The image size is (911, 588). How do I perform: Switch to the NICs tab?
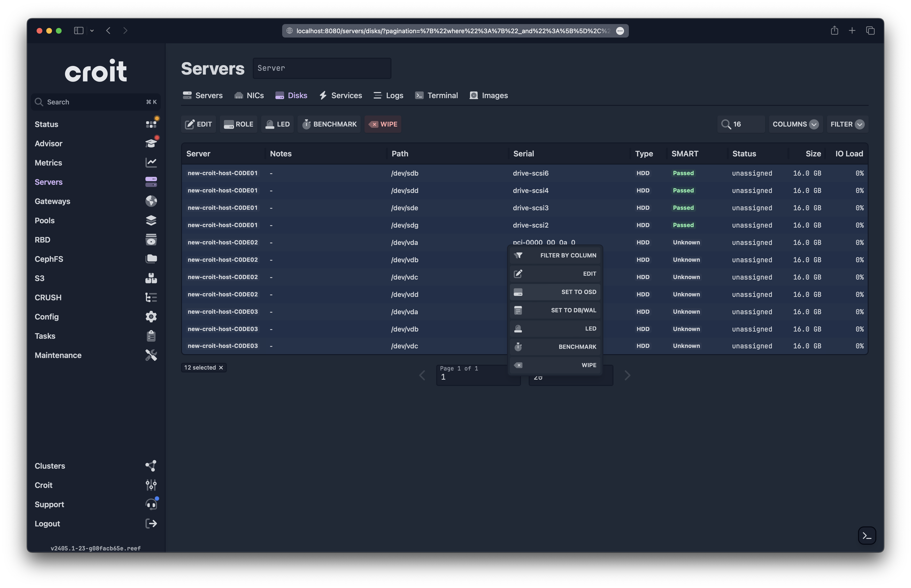click(x=249, y=96)
